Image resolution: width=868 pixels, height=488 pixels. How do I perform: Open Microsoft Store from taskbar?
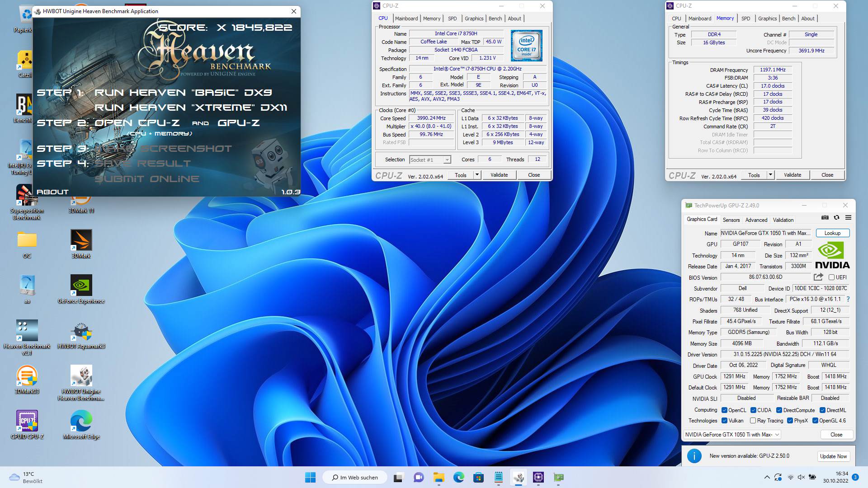point(478,477)
